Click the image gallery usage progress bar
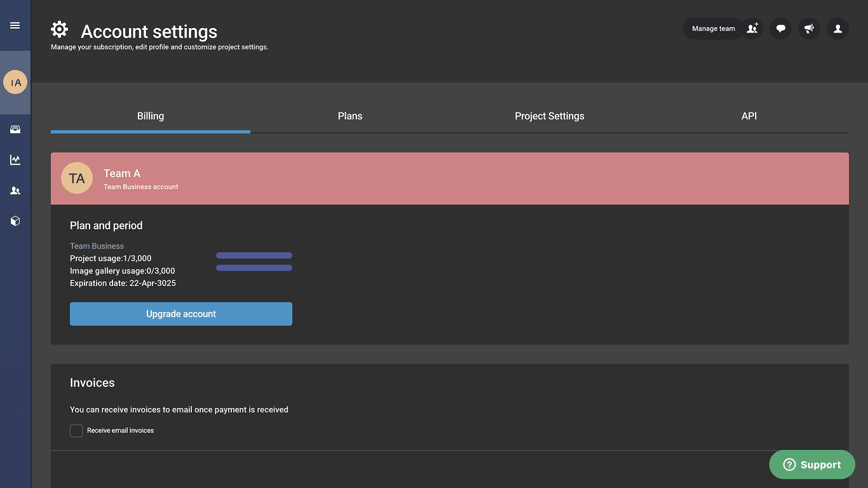Image resolution: width=868 pixels, height=488 pixels. tap(254, 268)
